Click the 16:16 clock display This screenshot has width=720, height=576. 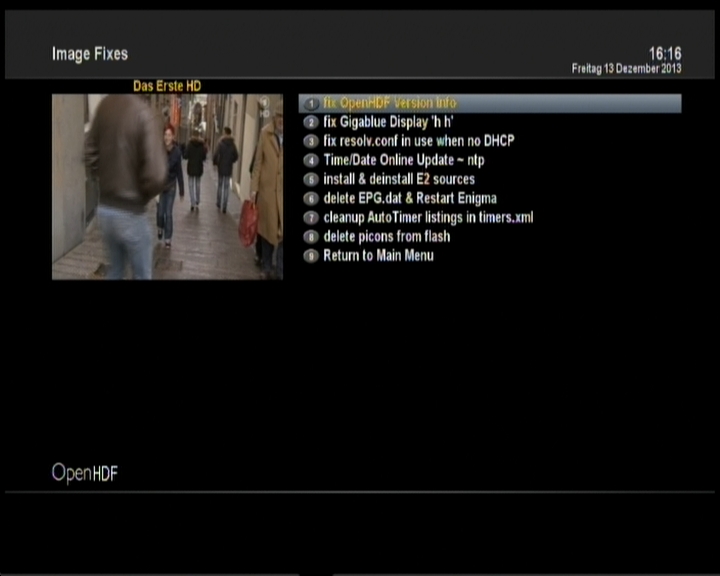(664, 53)
